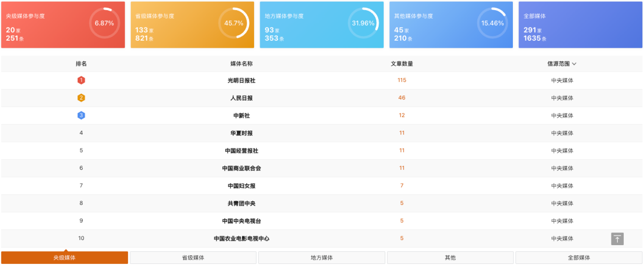Viewport: 644px width, 267px height.
Task: Click rank number 9 cell
Action: [x=81, y=221]
